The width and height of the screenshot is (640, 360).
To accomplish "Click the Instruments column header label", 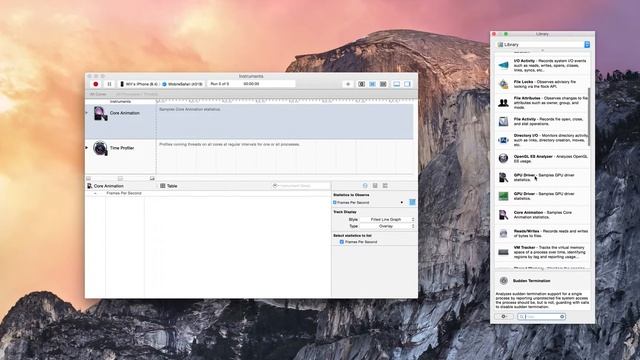I will pos(120,101).
